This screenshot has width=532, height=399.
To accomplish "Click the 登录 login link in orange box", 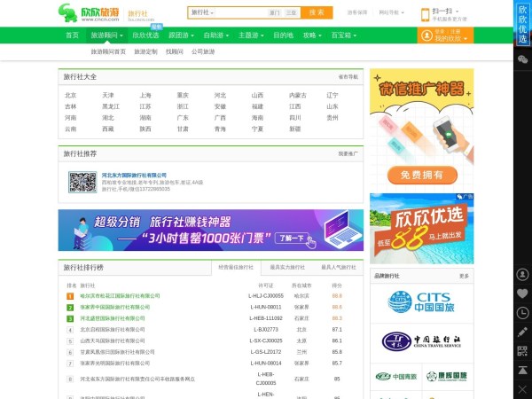I will click(440, 32).
